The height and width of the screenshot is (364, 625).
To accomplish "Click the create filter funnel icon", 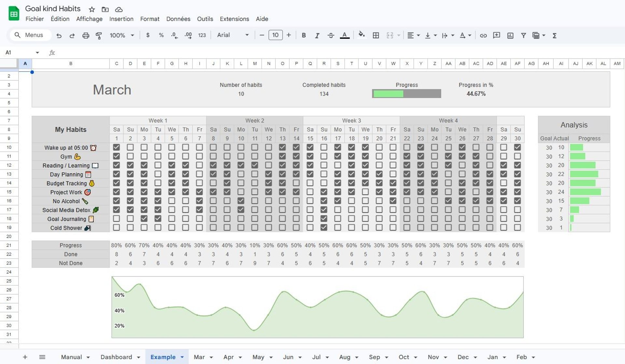I will 523,35.
